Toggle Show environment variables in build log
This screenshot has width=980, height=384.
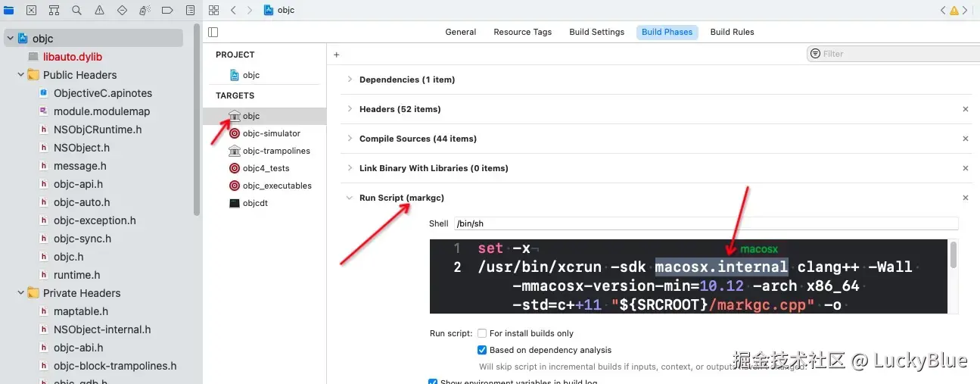point(433,382)
